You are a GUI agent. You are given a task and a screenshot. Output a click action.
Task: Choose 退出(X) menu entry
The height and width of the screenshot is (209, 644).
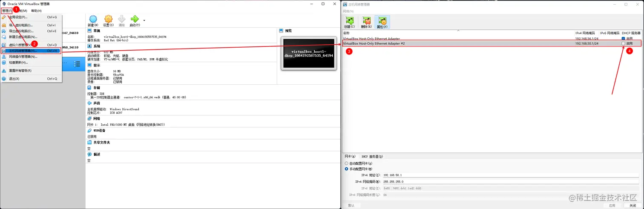pos(32,79)
